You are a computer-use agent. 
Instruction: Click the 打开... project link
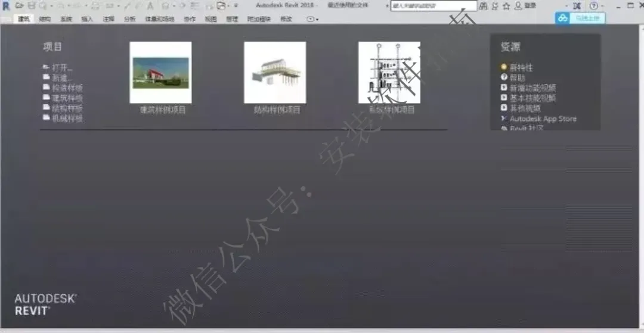pyautogui.click(x=61, y=68)
